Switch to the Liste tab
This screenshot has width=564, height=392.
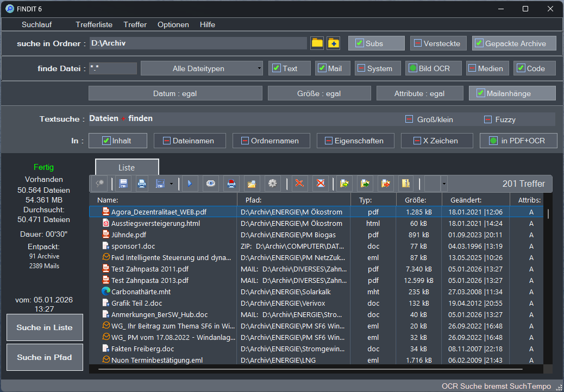click(127, 168)
